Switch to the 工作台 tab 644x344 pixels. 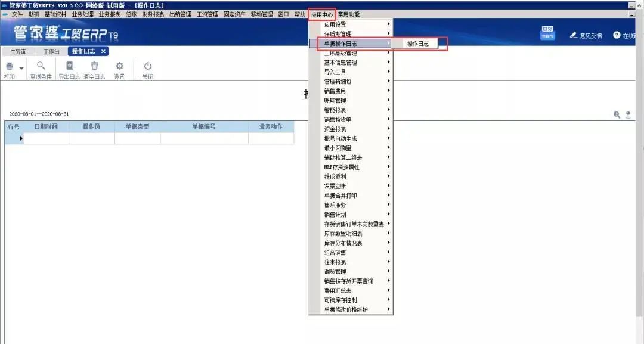click(x=51, y=52)
